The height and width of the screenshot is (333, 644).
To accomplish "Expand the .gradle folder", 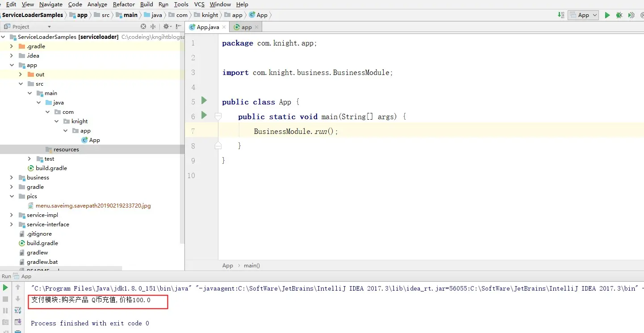I will [12, 46].
